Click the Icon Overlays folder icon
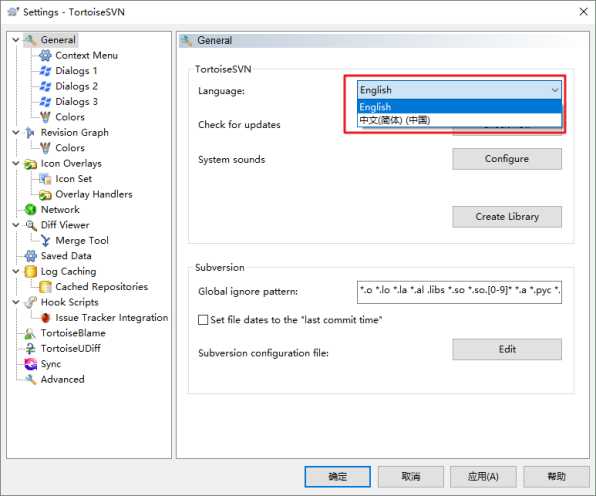Image resolution: width=596 pixels, height=496 pixels. pyautogui.click(x=30, y=164)
